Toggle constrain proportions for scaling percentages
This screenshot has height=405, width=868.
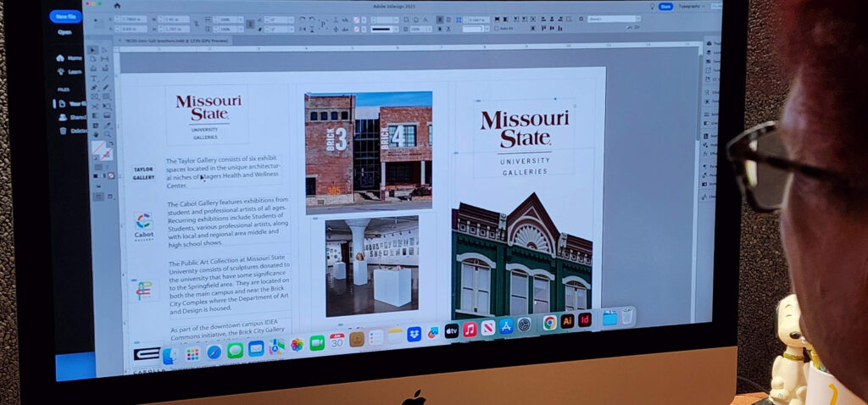point(250,24)
